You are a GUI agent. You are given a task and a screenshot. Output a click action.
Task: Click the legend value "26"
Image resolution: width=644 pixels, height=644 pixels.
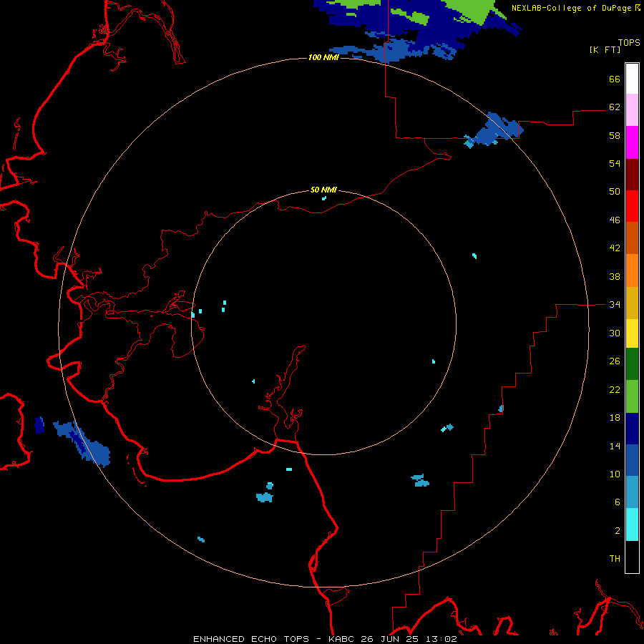615,361
